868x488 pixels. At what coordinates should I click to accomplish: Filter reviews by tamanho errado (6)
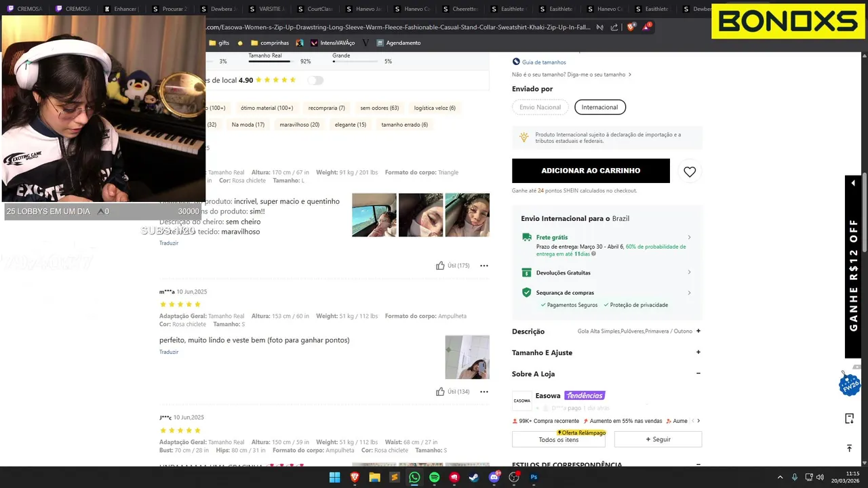coord(404,125)
